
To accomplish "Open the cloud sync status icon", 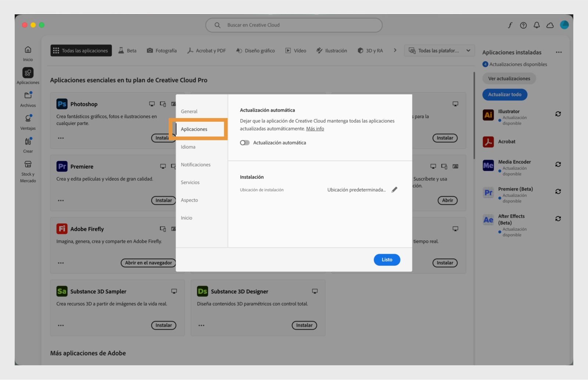I will click(550, 25).
